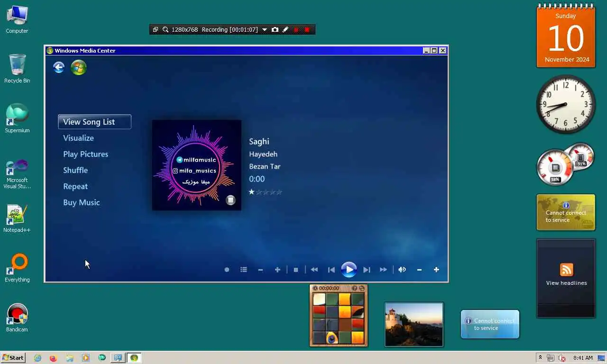Fast forward the current song
This screenshot has width=607, height=364.
tap(384, 270)
